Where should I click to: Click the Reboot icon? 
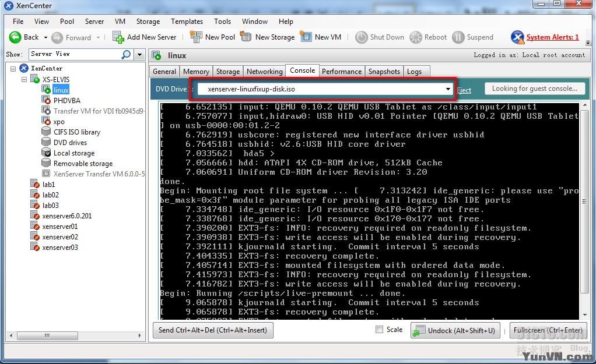click(416, 37)
